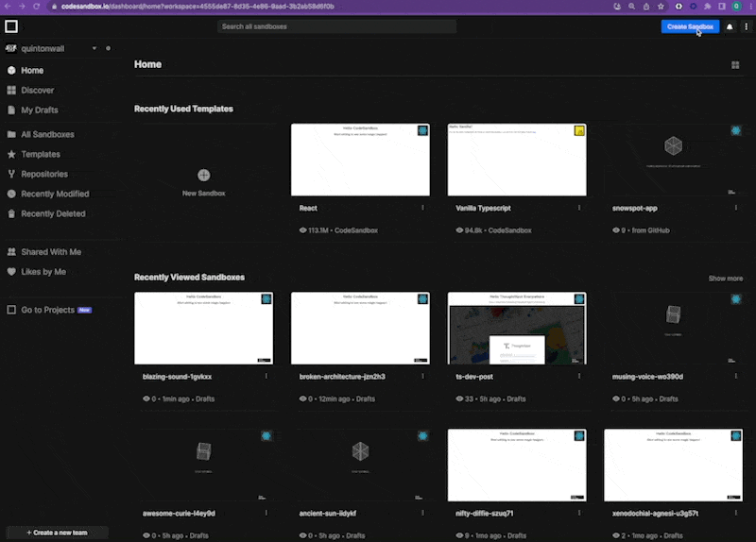Open browser extensions puzzle icon

pos(707,7)
